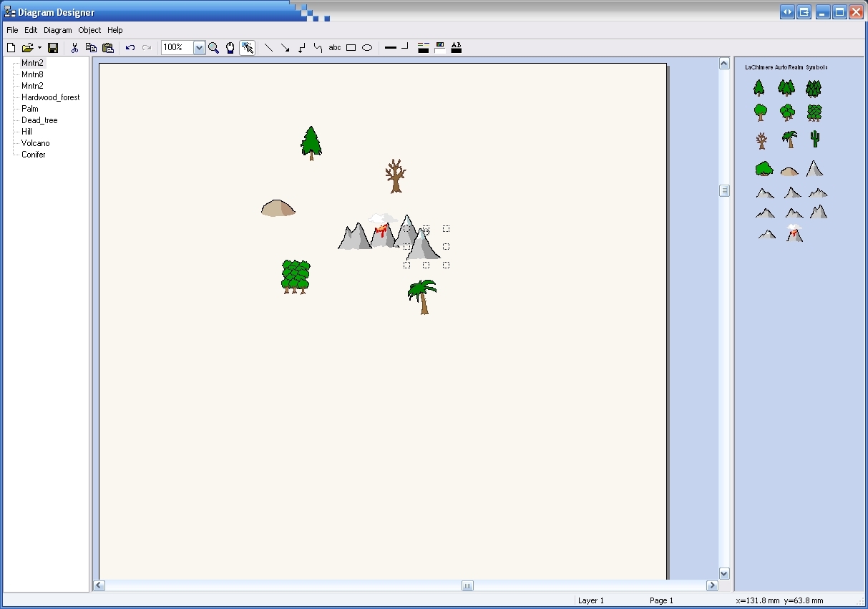The width and height of the screenshot is (868, 609).
Task: Open the Object menu
Action: point(89,30)
